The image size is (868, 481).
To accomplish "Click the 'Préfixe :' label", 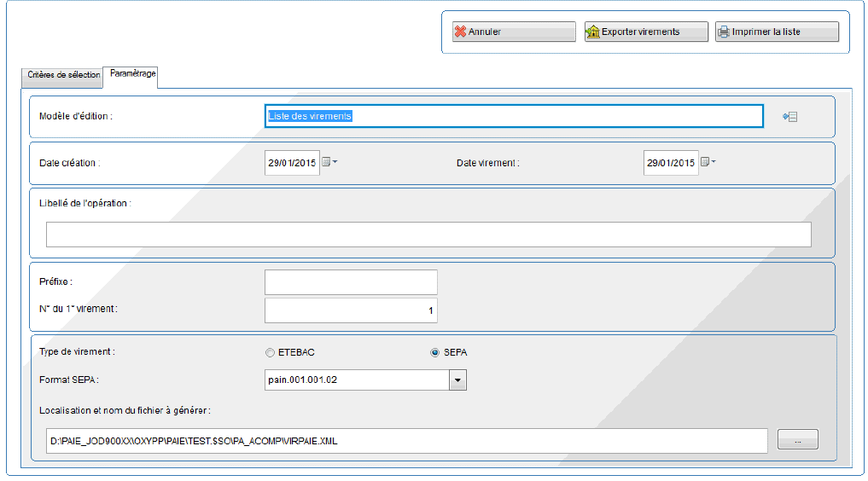I will 55,282.
